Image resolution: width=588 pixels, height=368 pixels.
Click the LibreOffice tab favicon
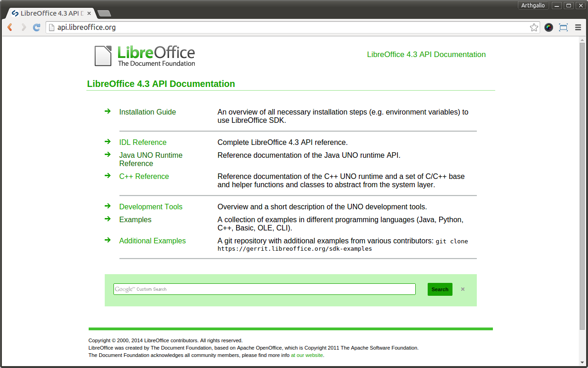tap(15, 13)
